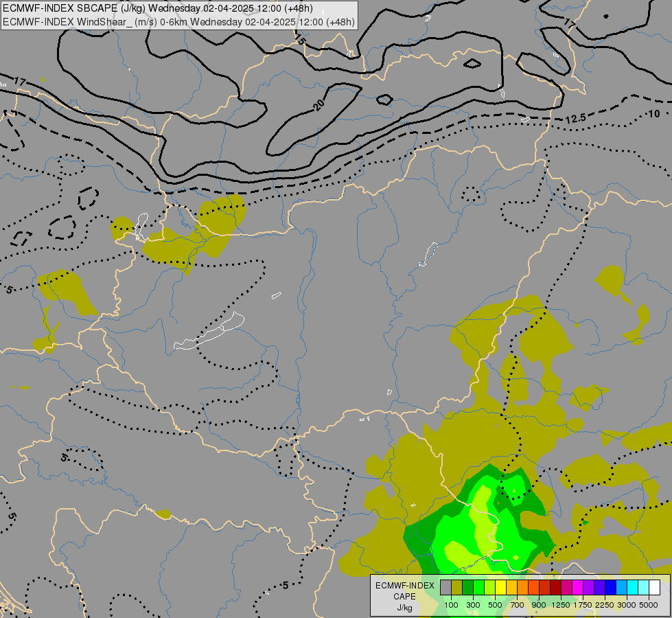The image size is (672, 618).
Task: Click the '20' wind shear contour label
Action: (319, 104)
